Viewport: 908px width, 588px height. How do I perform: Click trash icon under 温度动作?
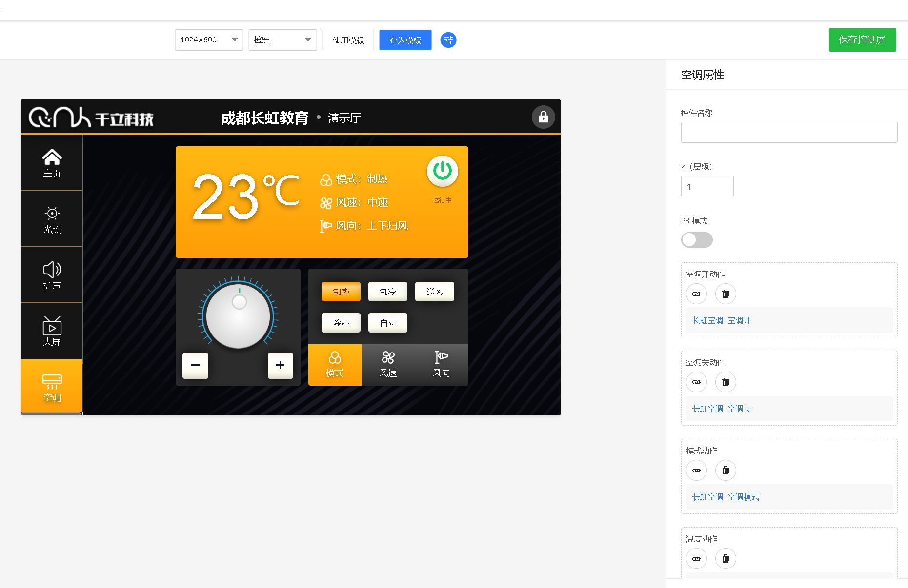tap(726, 559)
